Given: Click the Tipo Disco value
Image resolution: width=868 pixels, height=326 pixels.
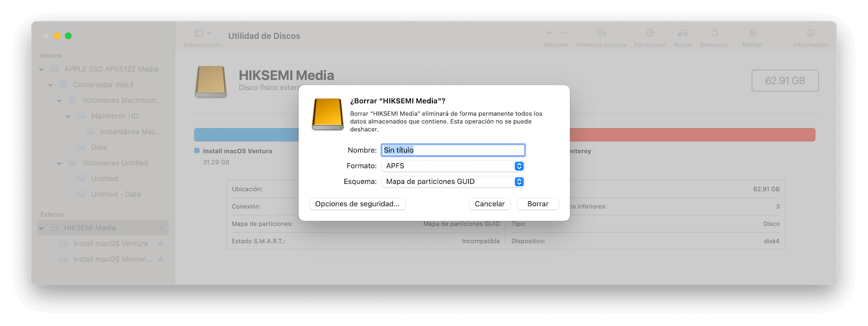Looking at the screenshot, I should coord(771,224).
